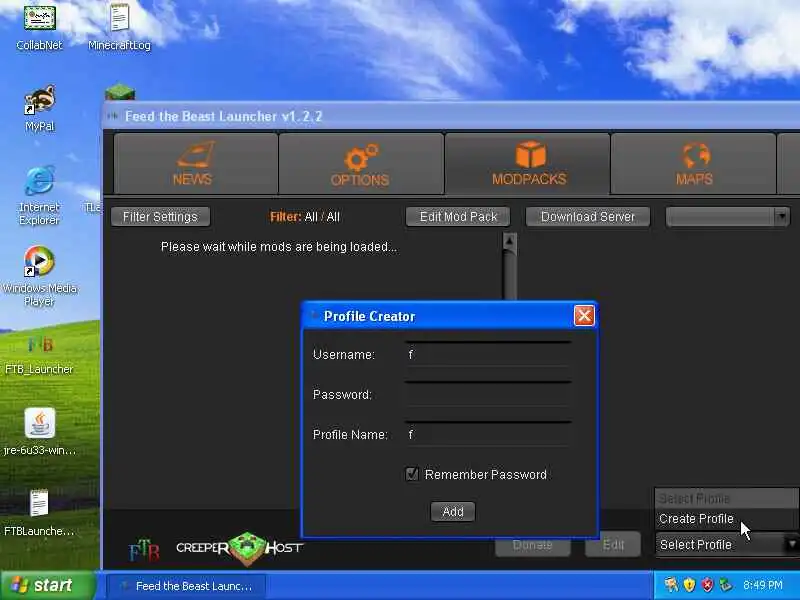The height and width of the screenshot is (600, 800).
Task: Click scrollbar up arrow in modpack list
Action: (x=510, y=242)
